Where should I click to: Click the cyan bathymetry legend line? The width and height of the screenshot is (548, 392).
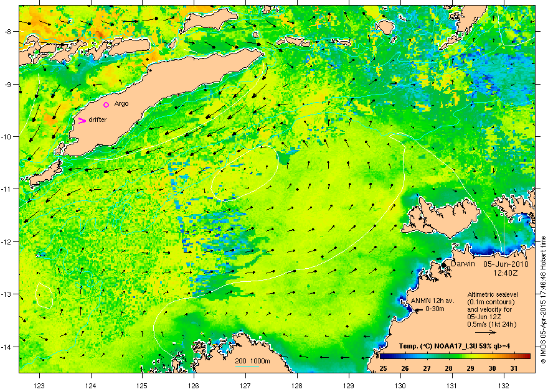[247, 366]
